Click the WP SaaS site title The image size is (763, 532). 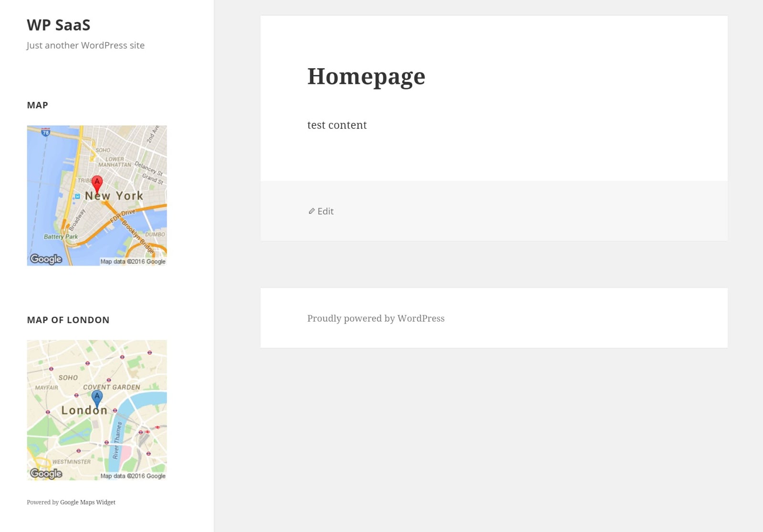(59, 25)
